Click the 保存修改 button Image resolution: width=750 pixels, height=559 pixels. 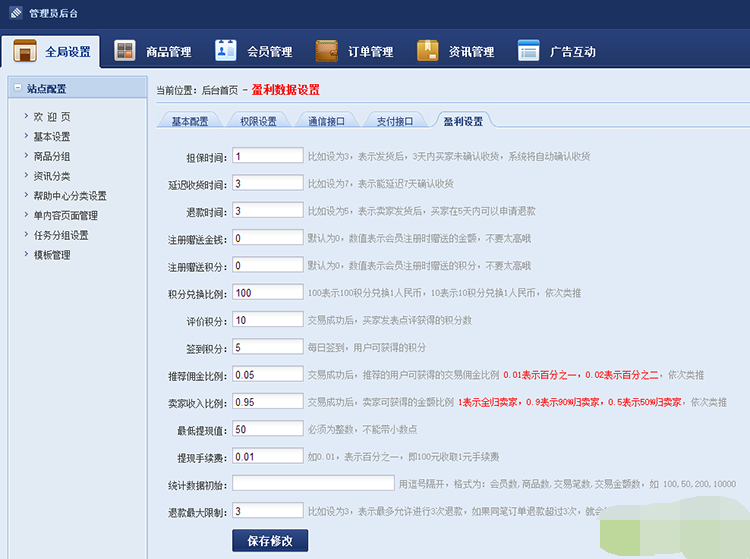click(x=270, y=540)
